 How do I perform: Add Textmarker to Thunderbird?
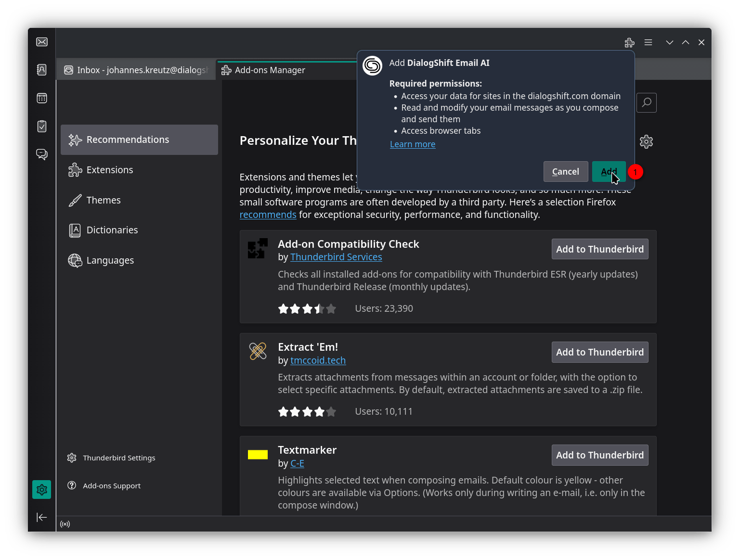coord(600,455)
